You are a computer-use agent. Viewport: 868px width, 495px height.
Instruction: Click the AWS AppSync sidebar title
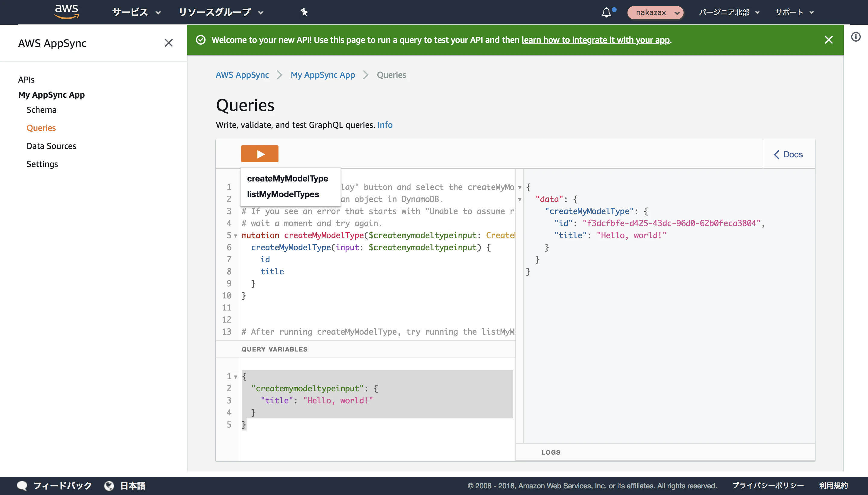click(x=52, y=43)
